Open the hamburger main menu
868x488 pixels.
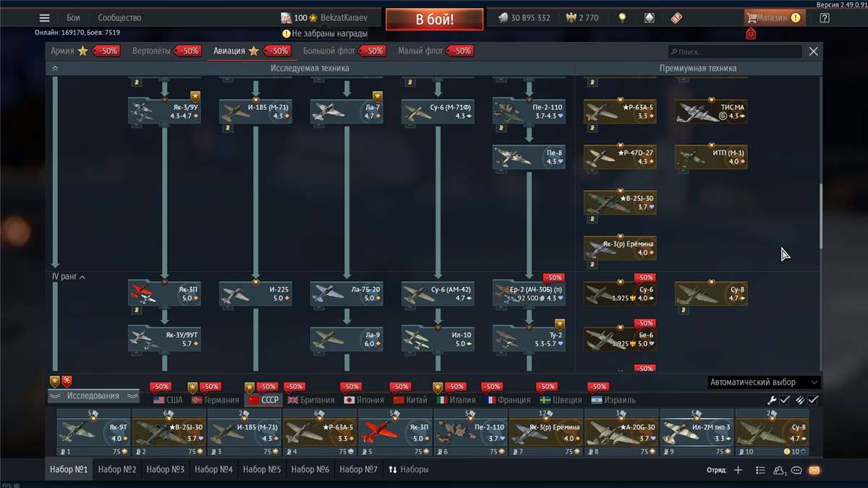coord(45,18)
